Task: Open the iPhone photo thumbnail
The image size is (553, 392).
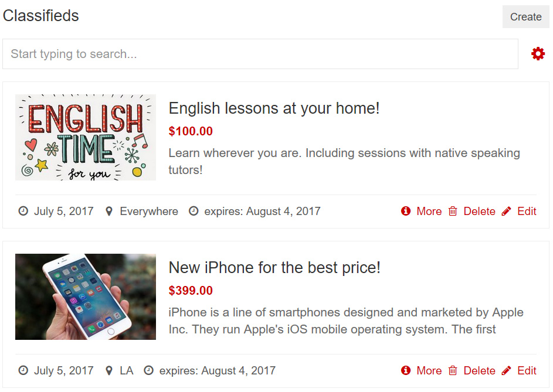Action: 86,296
